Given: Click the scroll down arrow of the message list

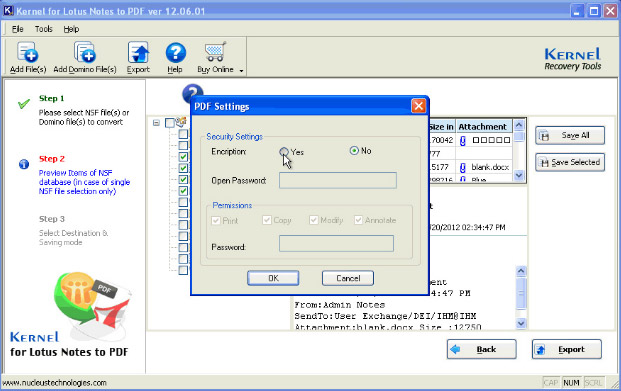Looking at the screenshot, I should (519, 175).
